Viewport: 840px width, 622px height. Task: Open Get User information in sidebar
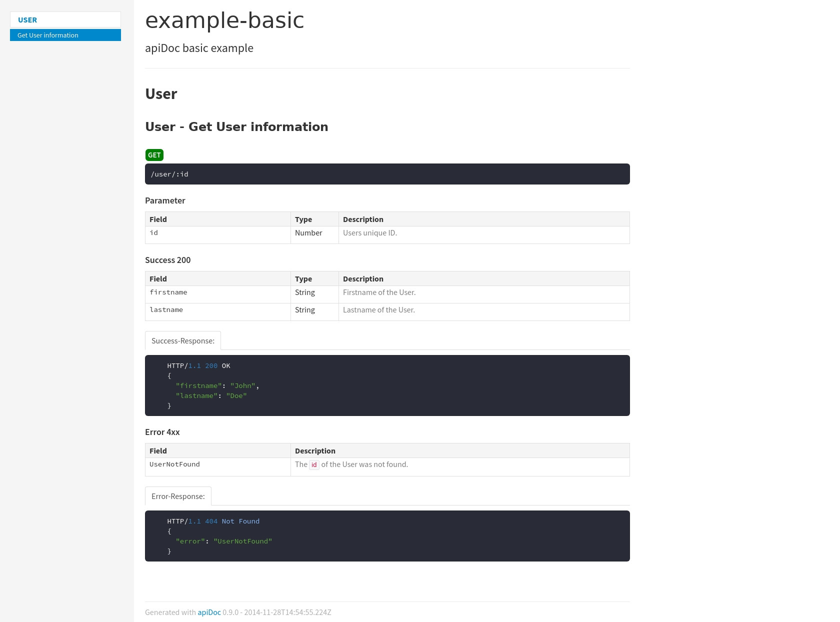click(x=48, y=35)
